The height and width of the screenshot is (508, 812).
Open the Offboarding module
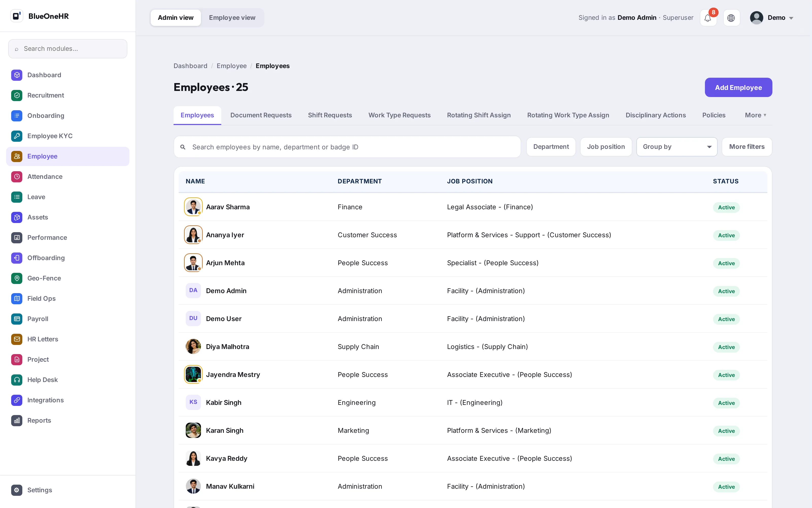click(x=68, y=258)
